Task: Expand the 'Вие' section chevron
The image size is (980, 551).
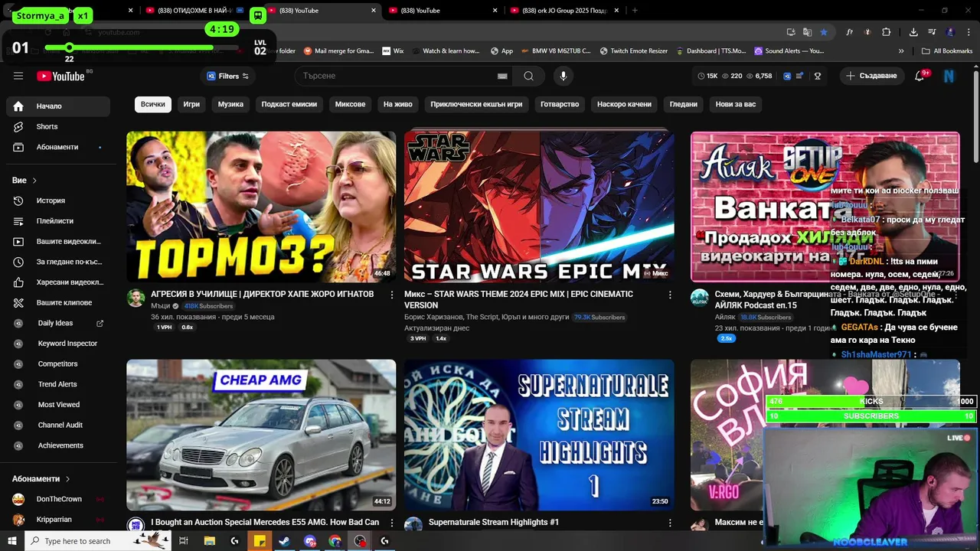Action: (34, 181)
